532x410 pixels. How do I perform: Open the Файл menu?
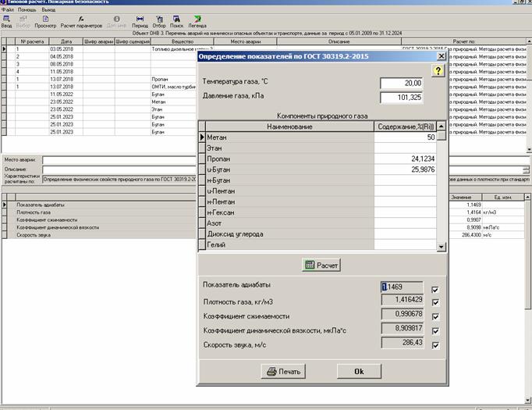pos(8,9)
